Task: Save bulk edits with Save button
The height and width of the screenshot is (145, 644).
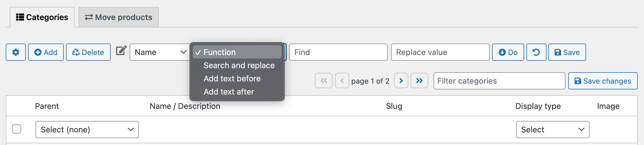Action: [x=567, y=52]
